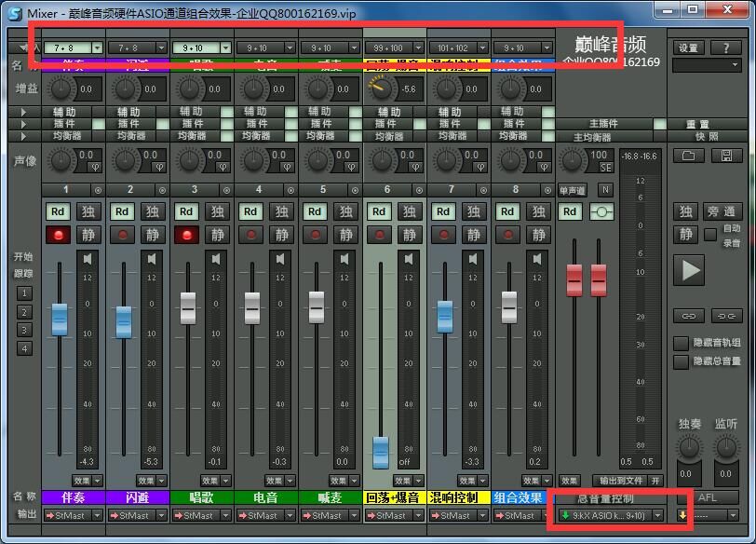The width and height of the screenshot is (756, 544).
Task: Toggle the 自动录音 checkbox
Action: 710,234
